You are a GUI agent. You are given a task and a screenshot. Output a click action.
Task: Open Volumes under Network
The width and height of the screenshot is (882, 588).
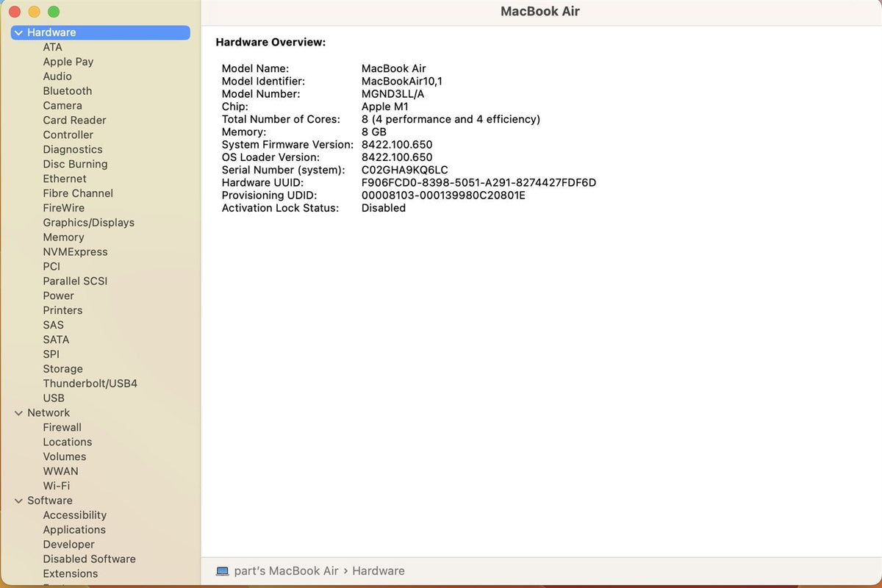pos(65,456)
